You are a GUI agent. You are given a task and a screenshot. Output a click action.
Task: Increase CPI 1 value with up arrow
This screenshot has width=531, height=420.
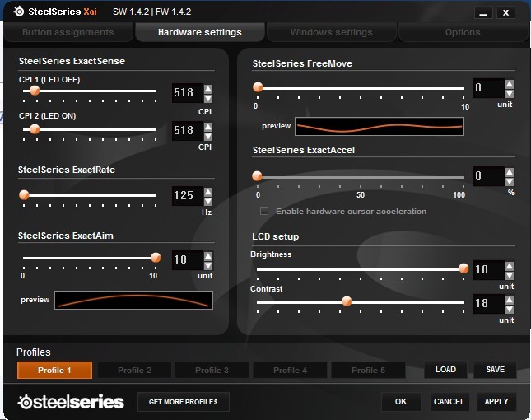[x=208, y=89]
